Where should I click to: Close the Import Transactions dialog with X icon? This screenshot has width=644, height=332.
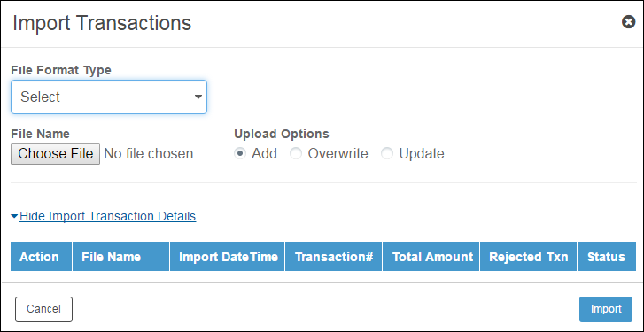(x=628, y=22)
